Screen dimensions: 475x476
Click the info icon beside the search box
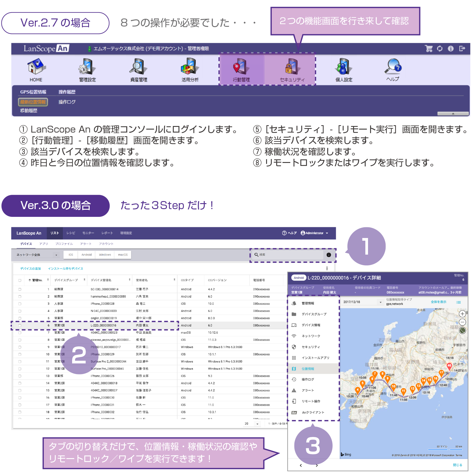[329, 255]
